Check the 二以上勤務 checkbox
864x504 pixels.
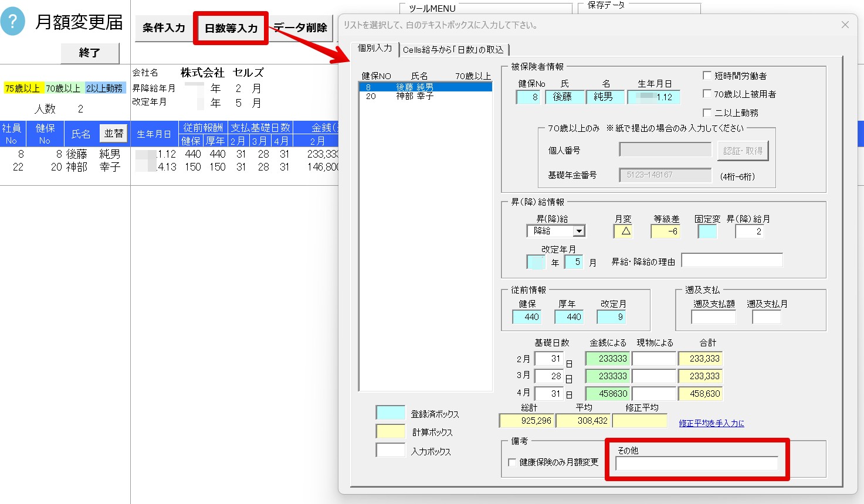(707, 113)
